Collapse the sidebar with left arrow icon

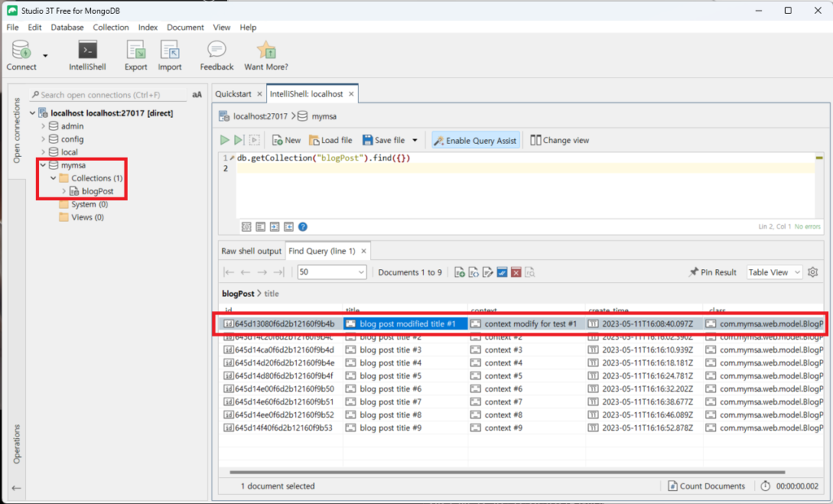[x=16, y=488]
